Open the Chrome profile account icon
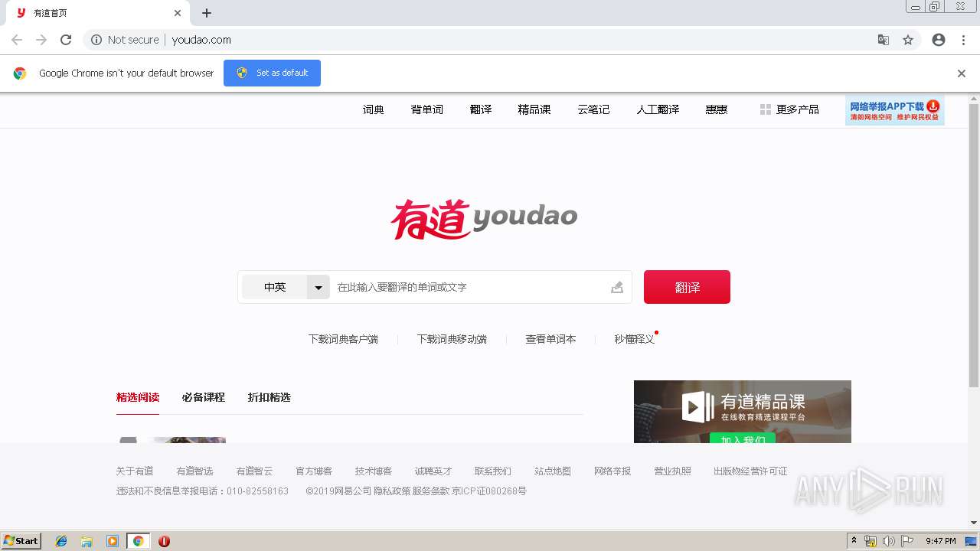The width and height of the screenshot is (980, 551). tap(939, 40)
